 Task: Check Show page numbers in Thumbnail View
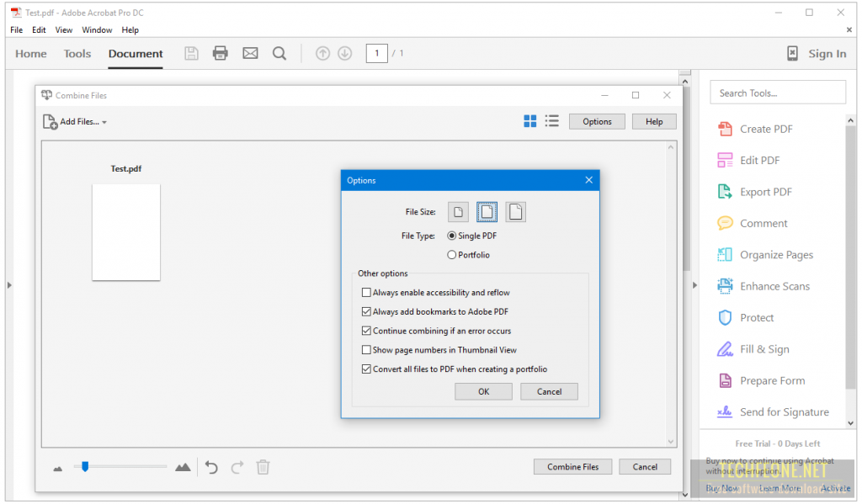pos(366,350)
